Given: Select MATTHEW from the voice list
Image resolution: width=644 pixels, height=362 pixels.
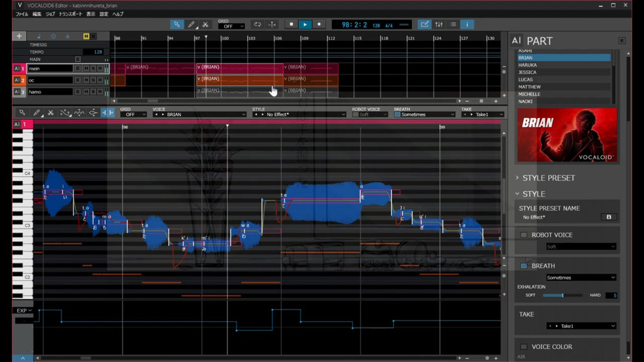Looking at the screenshot, I should pos(529,87).
